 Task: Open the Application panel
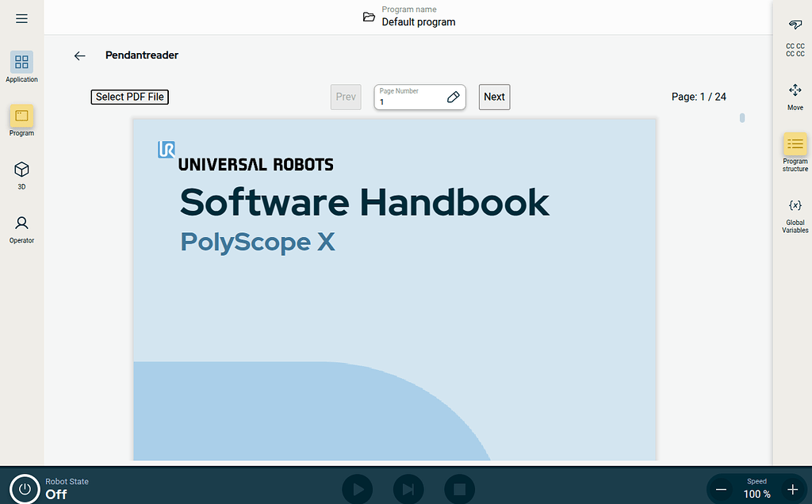[x=21, y=67]
